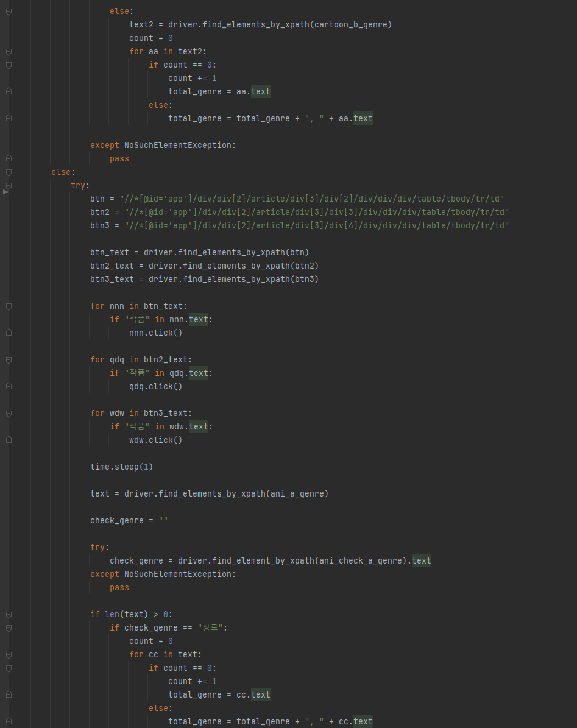Screen dimensions: 577x728
Task: Fold the 'for cc in text:' loop
Action: 9,655
